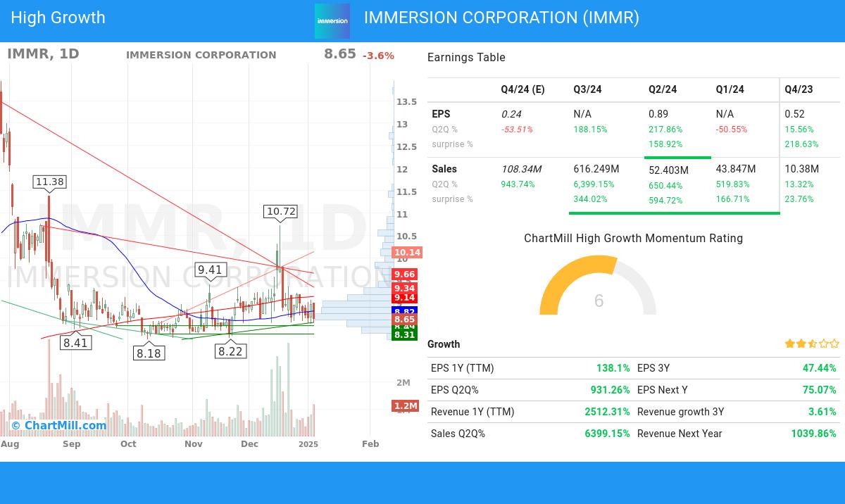Click the 10.72 peak price label
Viewport: 845px width, 504px height.
pyautogui.click(x=281, y=211)
